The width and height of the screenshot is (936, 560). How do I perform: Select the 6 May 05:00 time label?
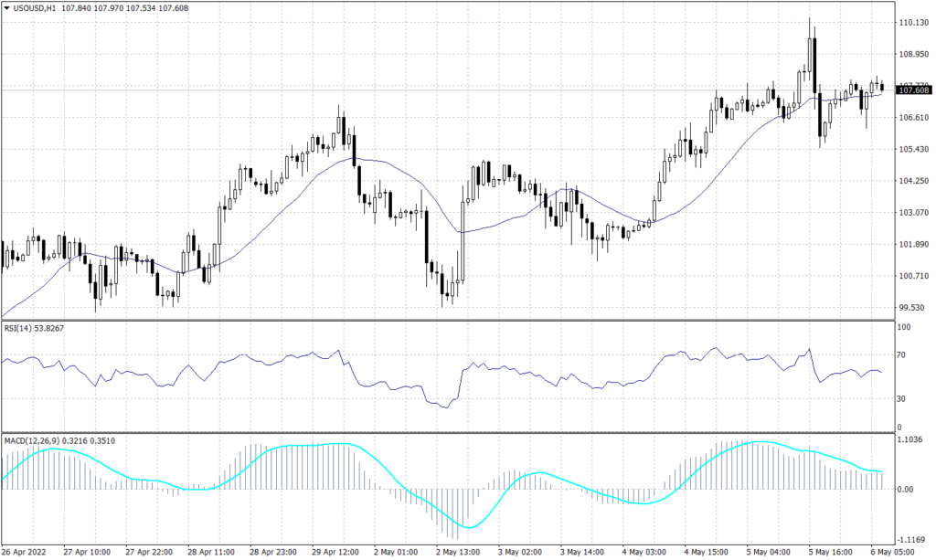coord(892,552)
